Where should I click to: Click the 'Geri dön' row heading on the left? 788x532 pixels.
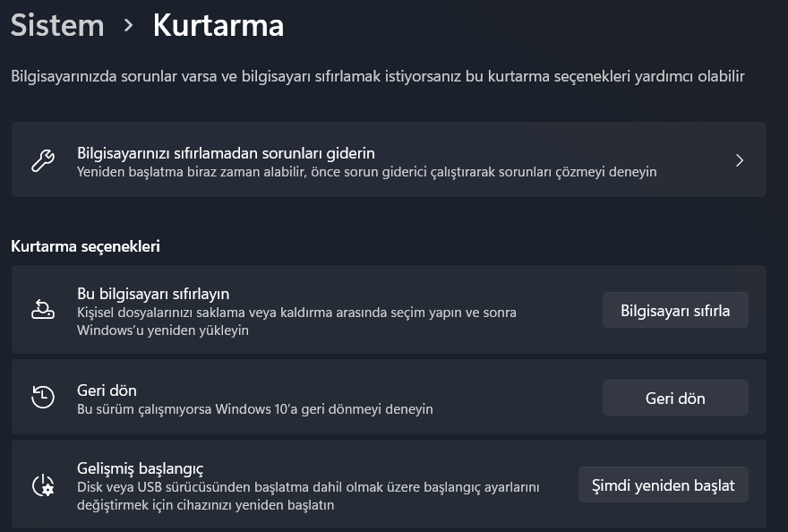click(x=107, y=390)
